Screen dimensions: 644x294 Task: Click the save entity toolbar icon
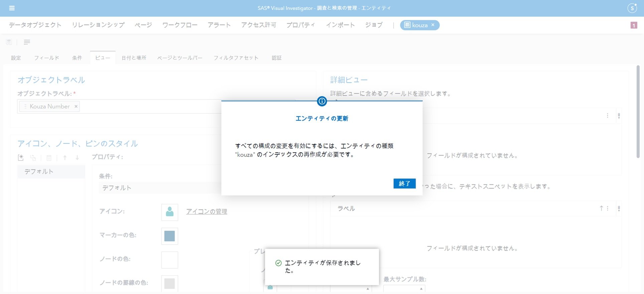[9, 42]
